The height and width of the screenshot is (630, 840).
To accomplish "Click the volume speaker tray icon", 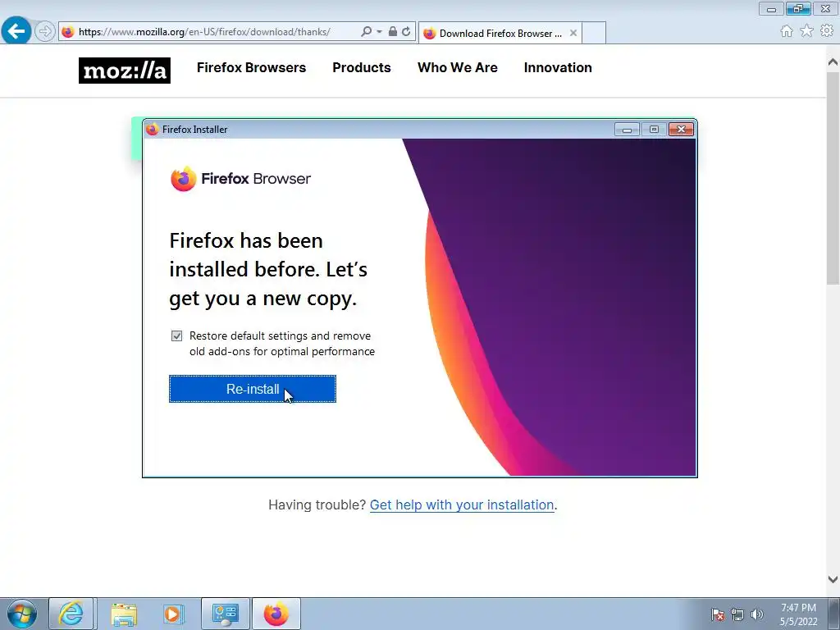I will pos(756,614).
